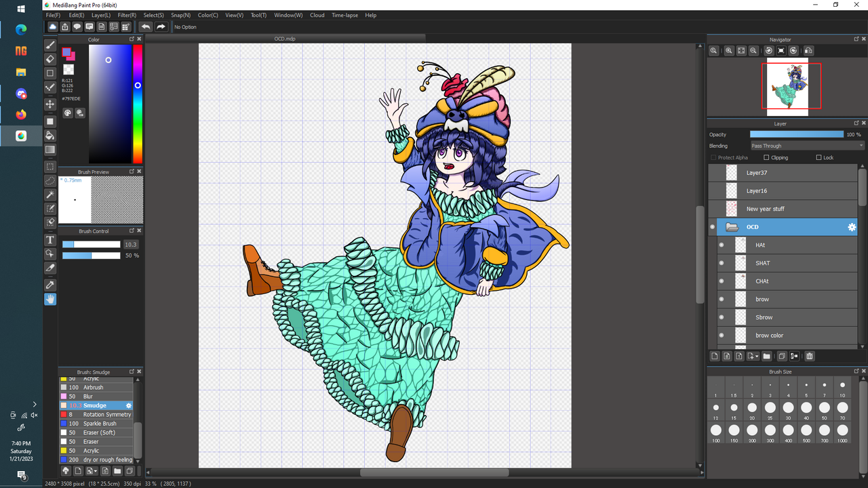Screen dimensions: 868x488
Task: Hide the brow layer
Action: [722, 299]
